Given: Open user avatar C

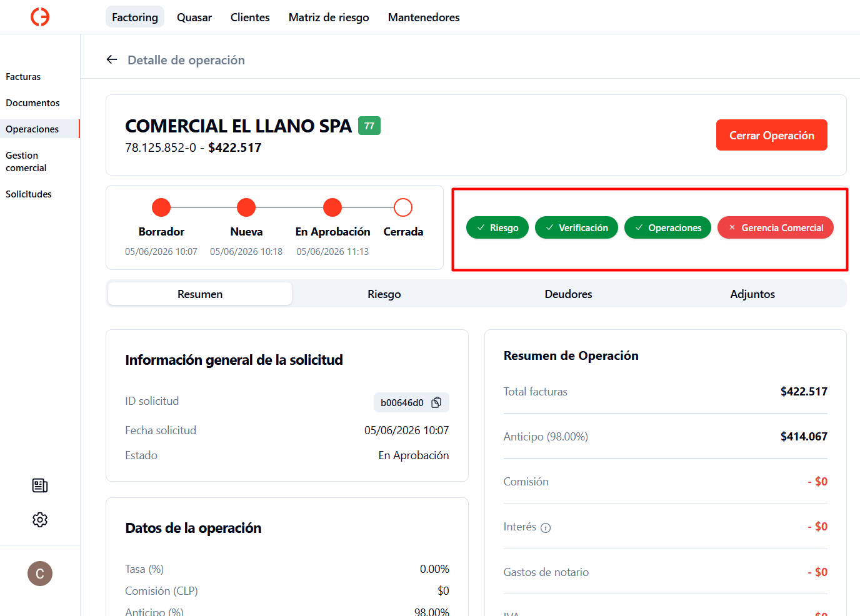Looking at the screenshot, I should click(40, 574).
